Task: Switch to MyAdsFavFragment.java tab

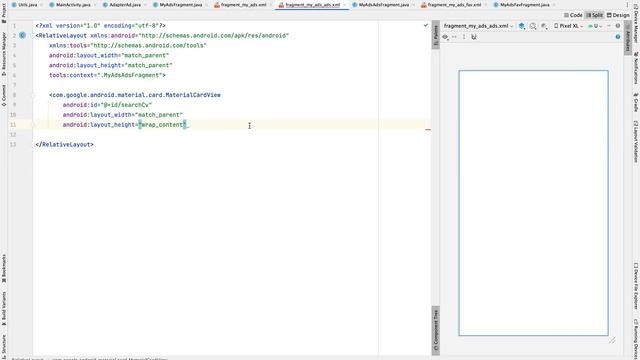Action: click(x=524, y=5)
